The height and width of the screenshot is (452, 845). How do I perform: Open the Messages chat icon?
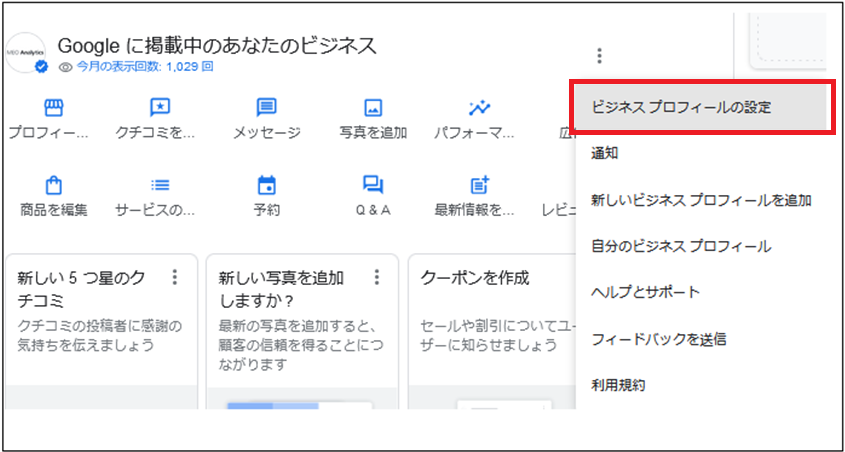pyautogui.click(x=267, y=108)
